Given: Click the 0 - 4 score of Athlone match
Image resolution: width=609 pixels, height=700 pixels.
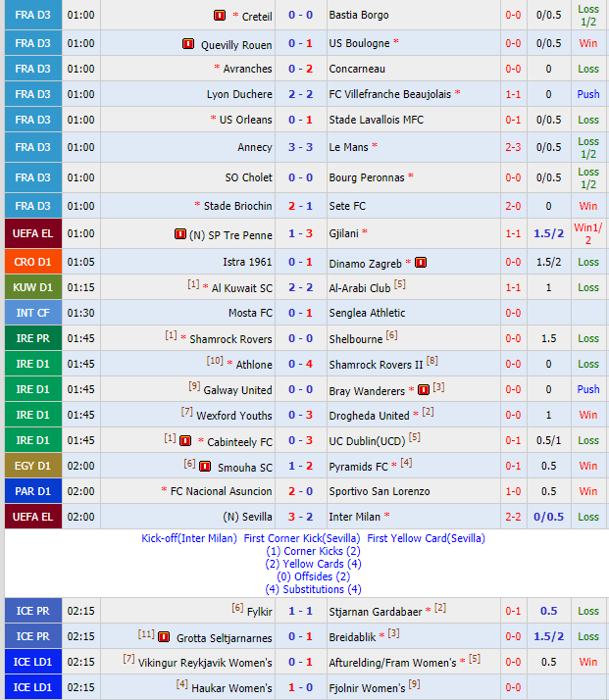Looking at the screenshot, I should pyautogui.click(x=300, y=364).
